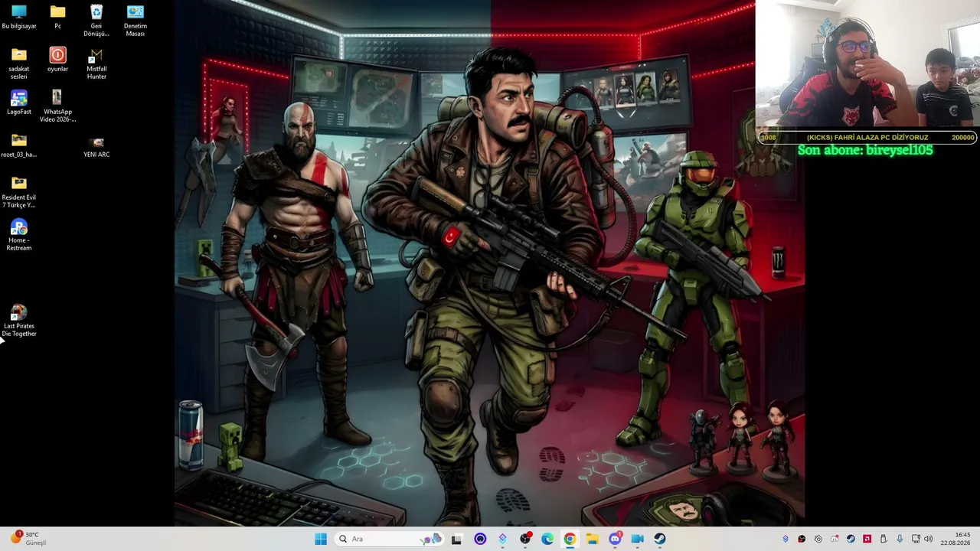Open the purple circular app in taskbar
The width and height of the screenshot is (980, 551).
(480, 539)
